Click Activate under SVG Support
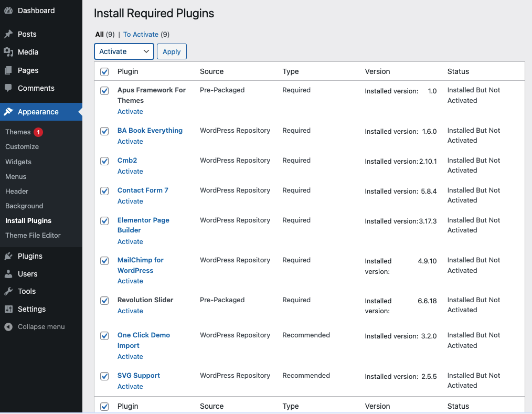This screenshot has height=414, width=532. [130, 386]
